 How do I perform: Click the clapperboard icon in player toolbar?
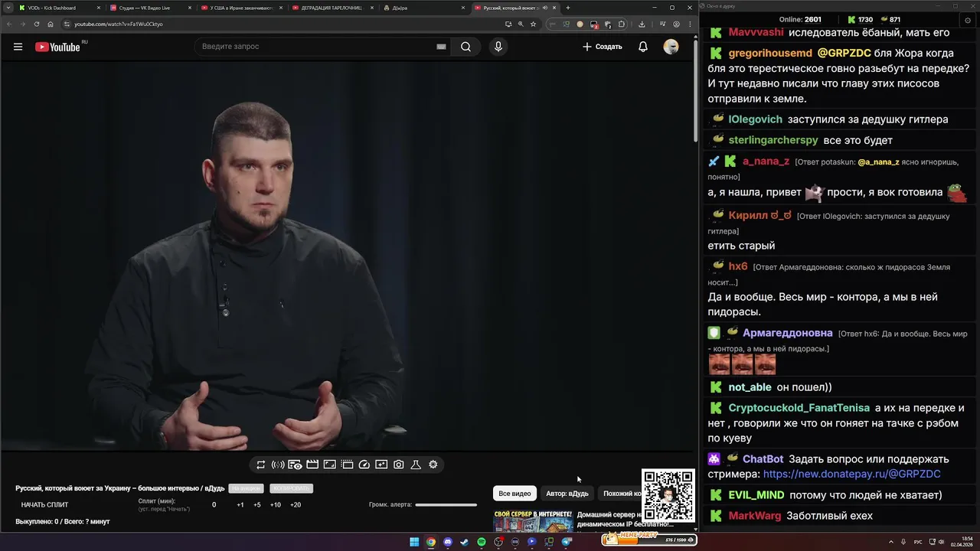(312, 465)
